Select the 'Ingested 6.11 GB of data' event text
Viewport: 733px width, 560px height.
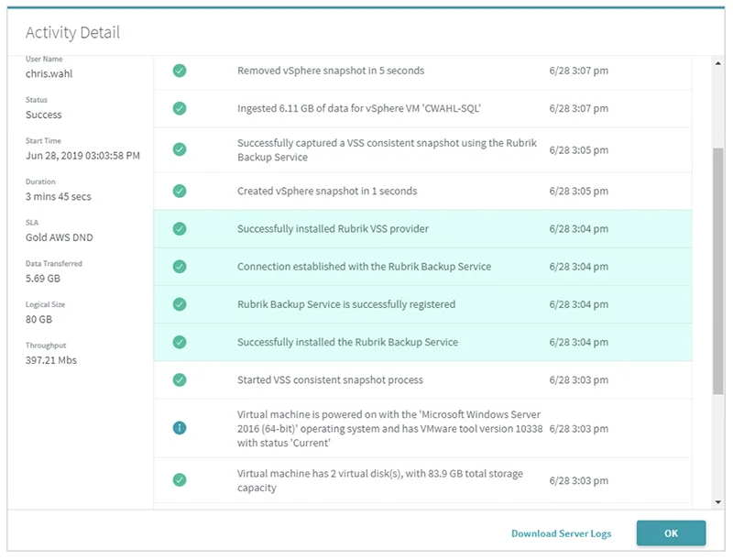358,108
